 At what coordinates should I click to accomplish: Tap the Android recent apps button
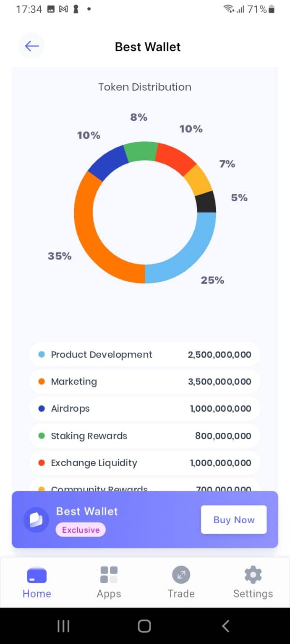point(63,625)
